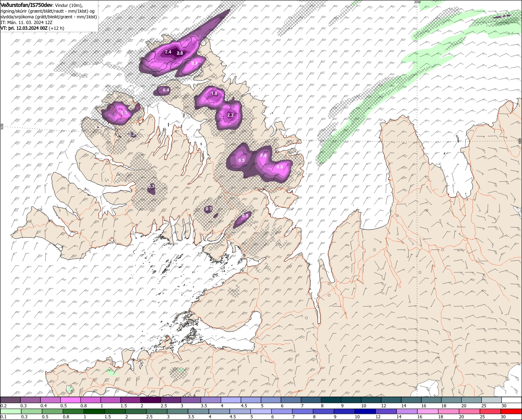Image resolution: width=522 pixels, height=420 pixels.
Task: Click the 2.8 snowfall peak value
Action: [x=180, y=53]
